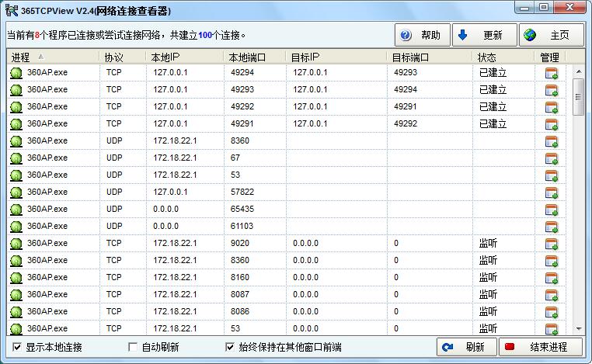Image resolution: width=592 pixels, height=364 pixels.
Task: Open the 主页 homepage button
Action: point(552,35)
